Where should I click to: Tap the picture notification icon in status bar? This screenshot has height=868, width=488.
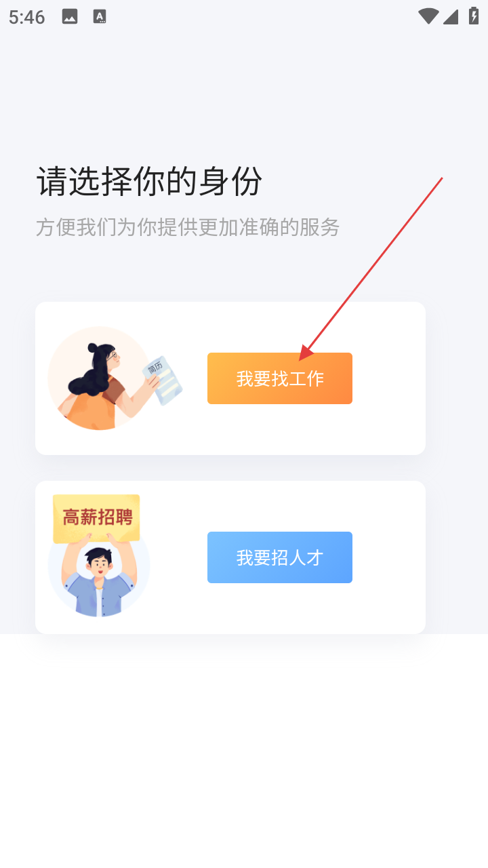[x=70, y=17]
